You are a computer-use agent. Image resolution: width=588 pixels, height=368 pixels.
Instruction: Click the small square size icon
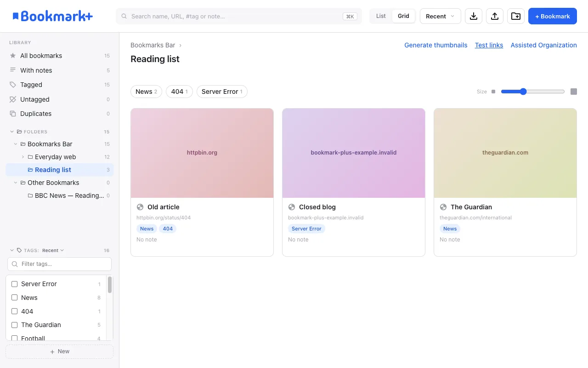tap(493, 92)
